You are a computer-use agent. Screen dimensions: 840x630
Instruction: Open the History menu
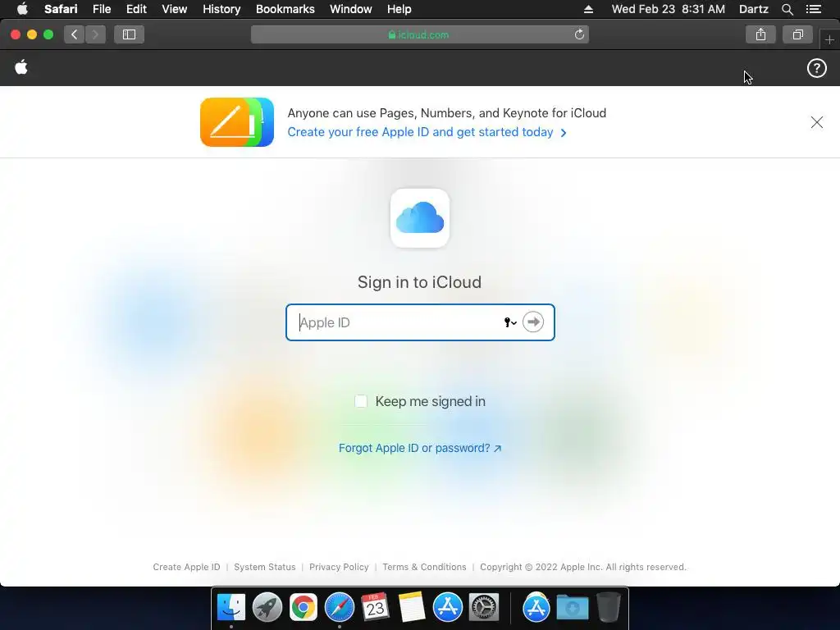point(221,9)
